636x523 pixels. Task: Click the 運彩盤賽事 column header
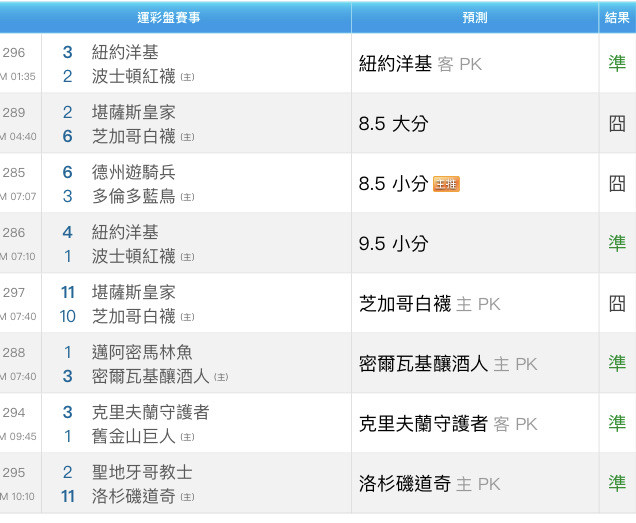(x=169, y=17)
